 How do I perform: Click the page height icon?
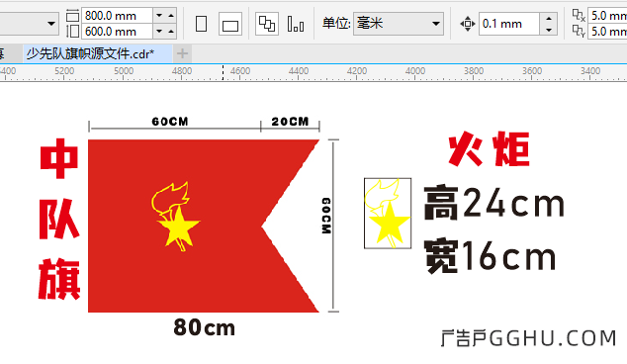click(72, 32)
